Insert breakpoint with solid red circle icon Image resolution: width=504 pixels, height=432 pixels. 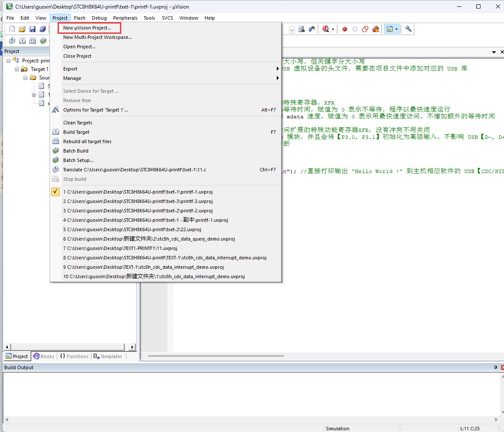345,29
